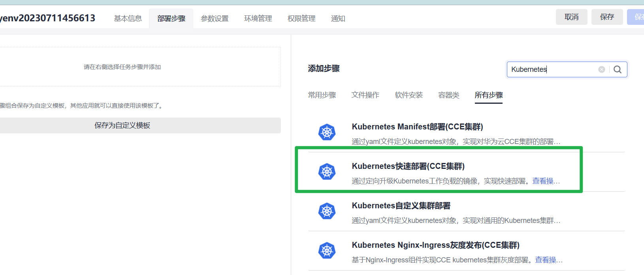Open the 部署步骤 tab

171,19
